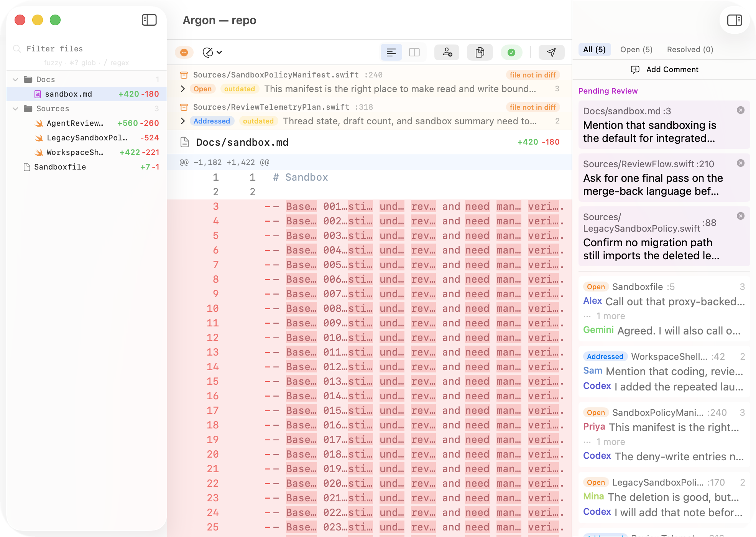Click the magnifier icon in the filter field
756x537 pixels.
(x=17, y=49)
